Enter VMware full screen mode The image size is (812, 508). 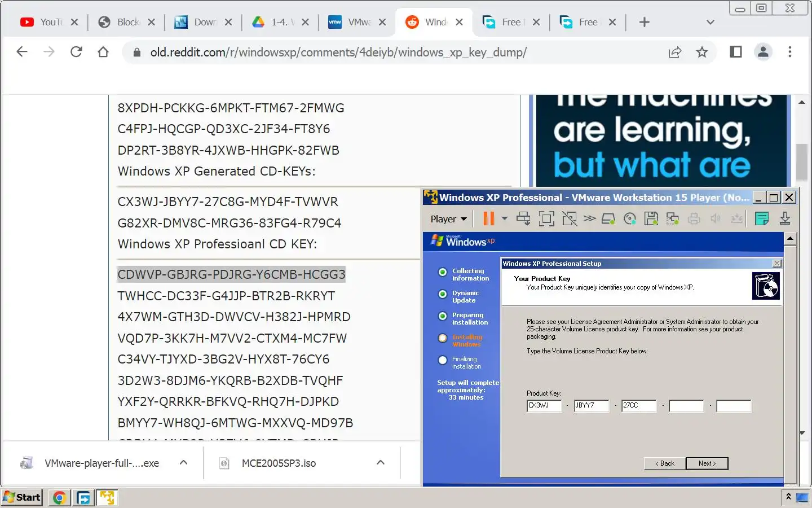[x=546, y=218]
